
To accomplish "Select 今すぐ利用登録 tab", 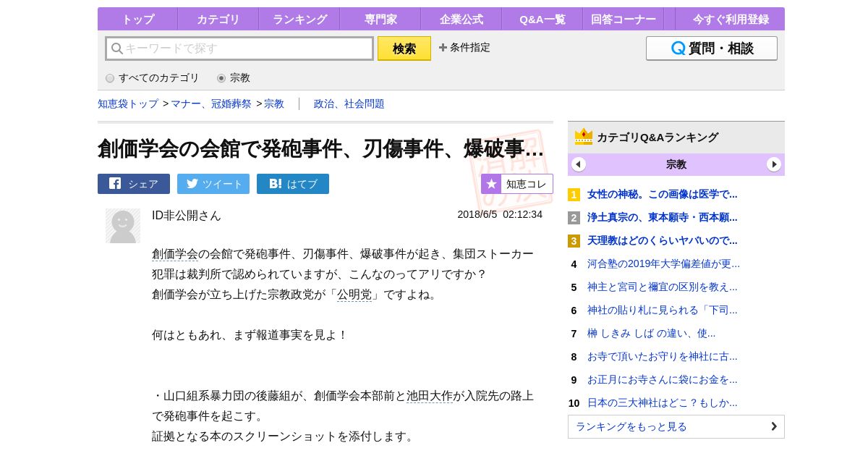I will [x=731, y=20].
